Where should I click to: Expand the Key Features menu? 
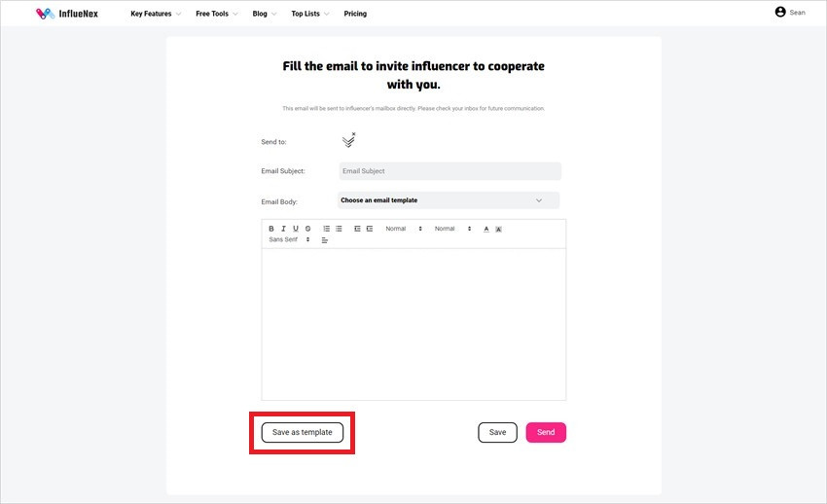point(156,14)
